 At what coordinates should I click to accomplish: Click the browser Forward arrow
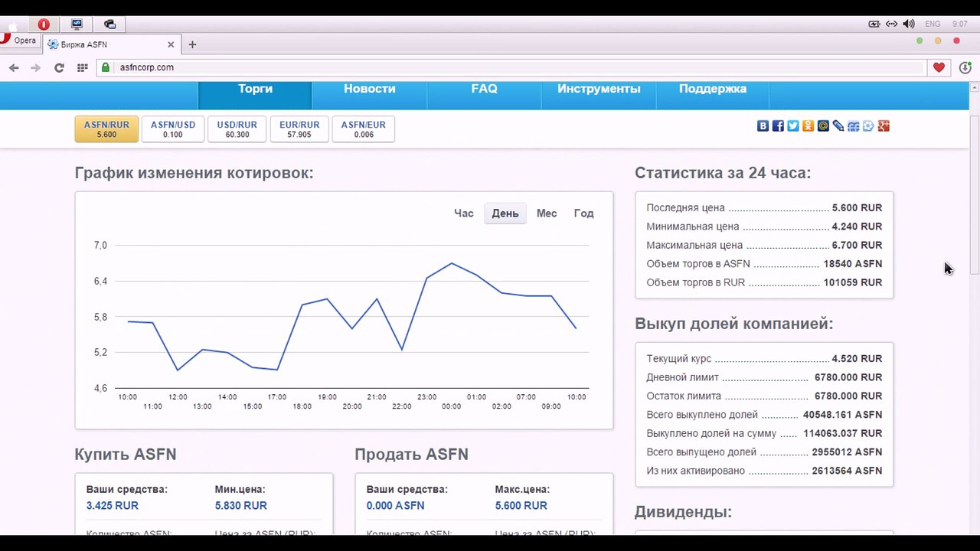[x=35, y=67]
